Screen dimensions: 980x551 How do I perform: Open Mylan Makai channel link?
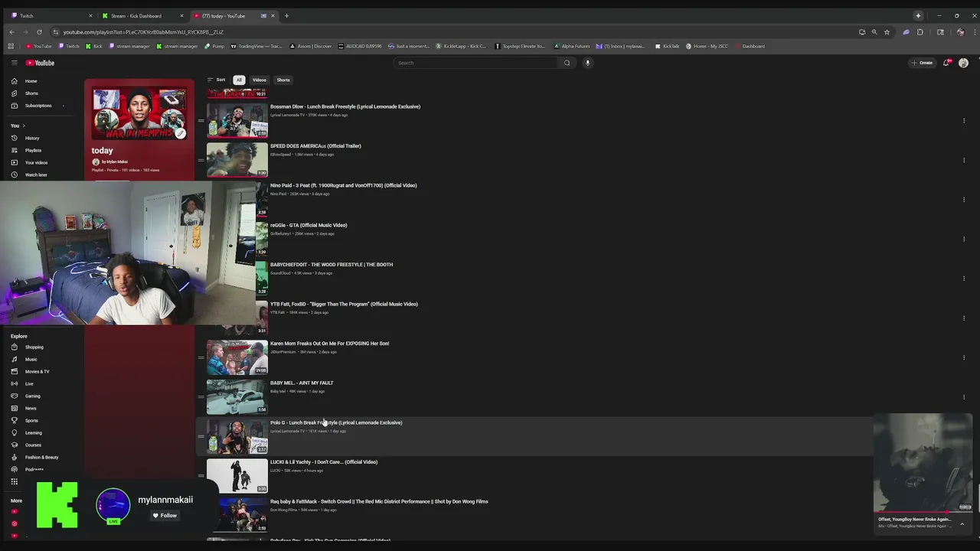click(115, 161)
